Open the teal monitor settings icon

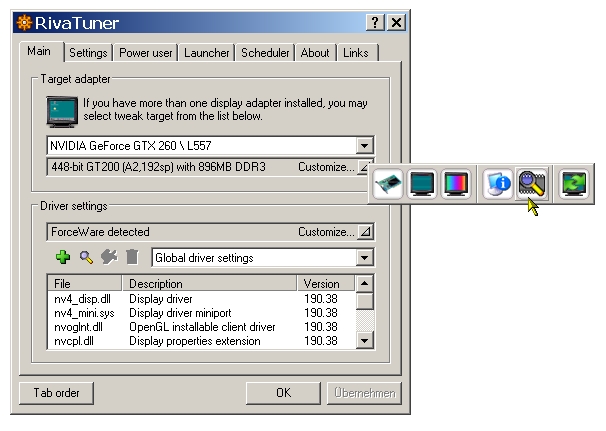point(422,184)
